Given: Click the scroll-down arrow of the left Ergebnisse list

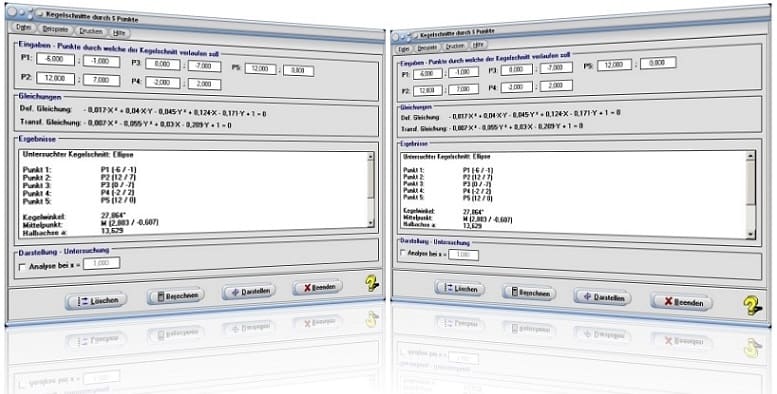Looking at the screenshot, I should tap(371, 224).
